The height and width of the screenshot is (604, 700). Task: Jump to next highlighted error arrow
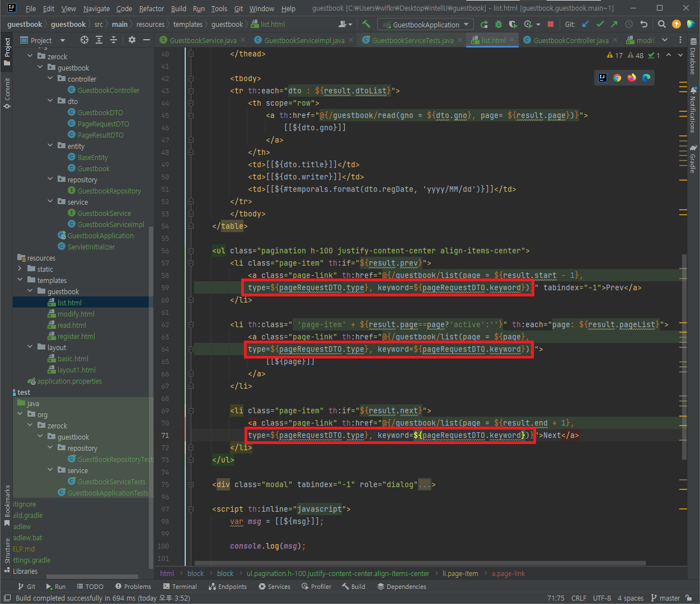(x=680, y=55)
